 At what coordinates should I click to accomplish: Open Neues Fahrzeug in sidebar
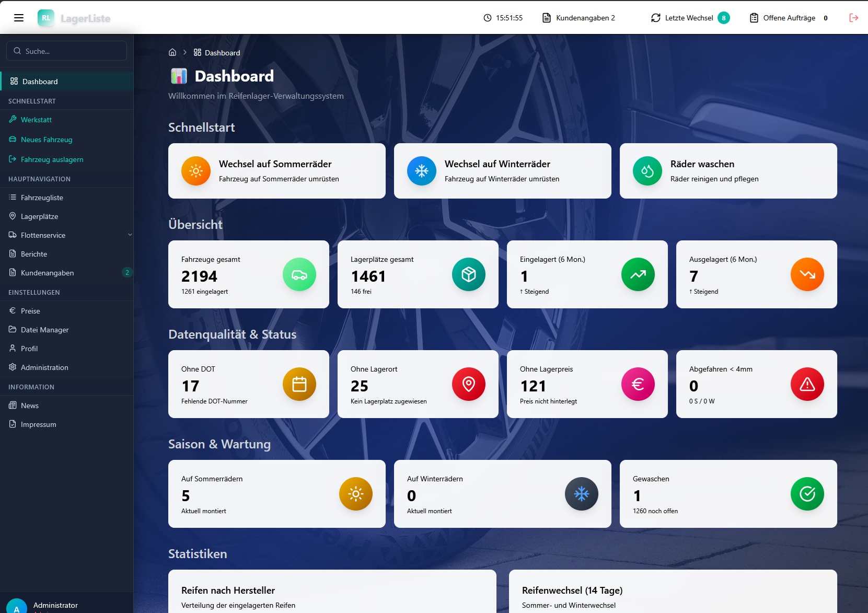coord(67,140)
